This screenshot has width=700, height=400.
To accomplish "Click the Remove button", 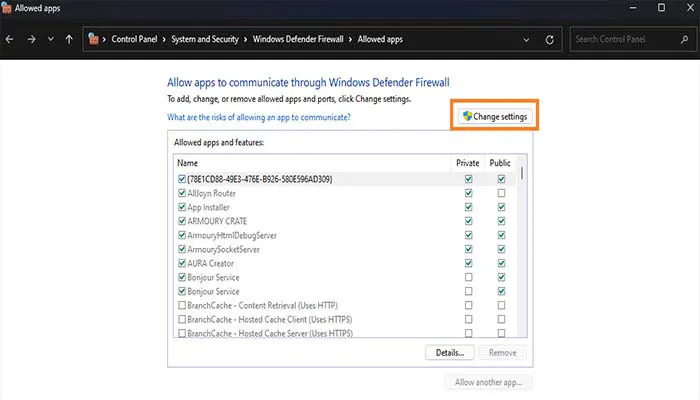I will coord(502,353).
